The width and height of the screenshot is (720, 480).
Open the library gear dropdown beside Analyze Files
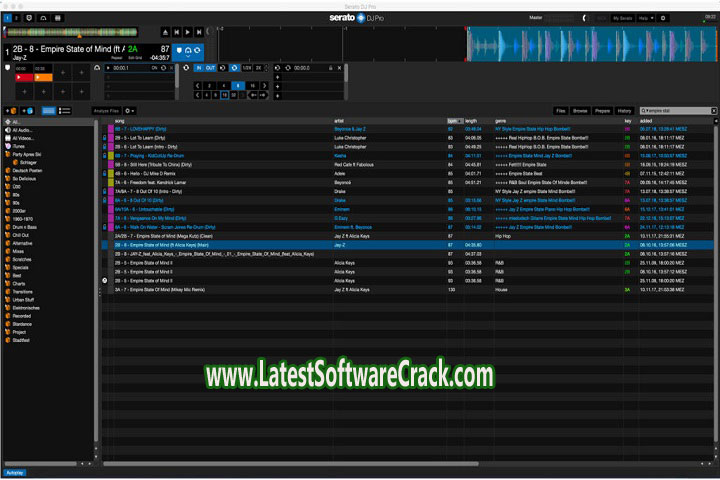click(131, 110)
